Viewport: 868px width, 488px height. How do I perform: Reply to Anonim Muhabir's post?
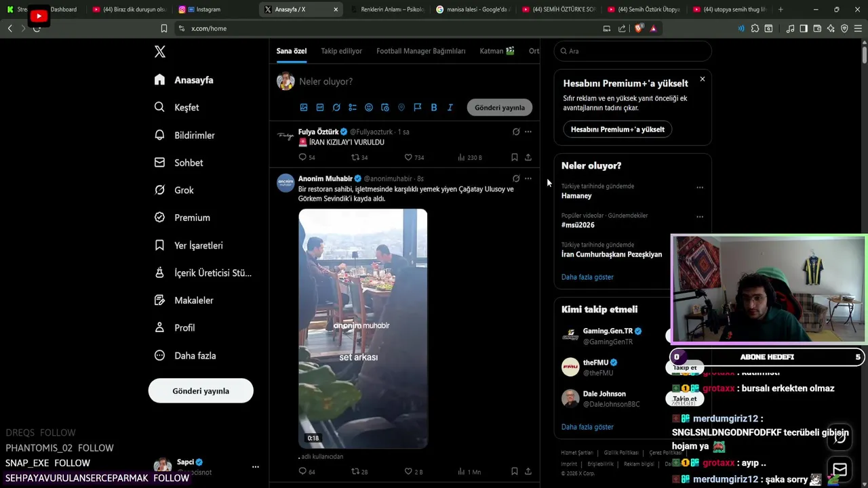pyautogui.click(x=303, y=471)
